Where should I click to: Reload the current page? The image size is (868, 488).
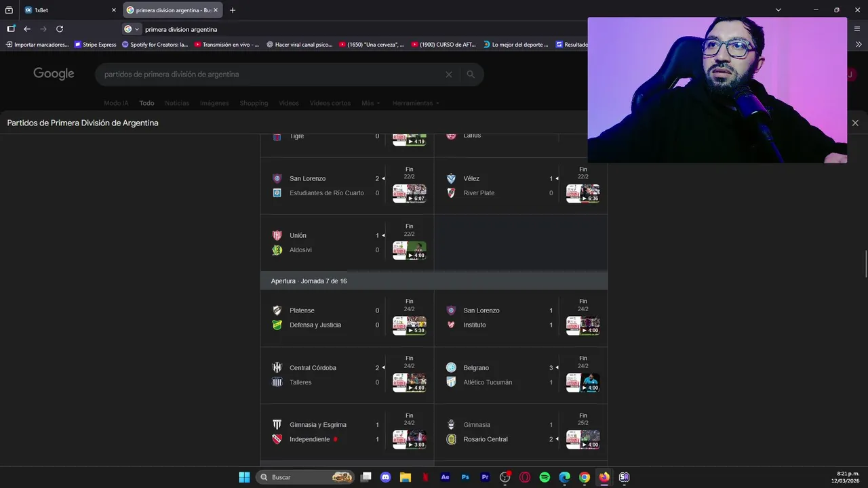click(x=60, y=29)
